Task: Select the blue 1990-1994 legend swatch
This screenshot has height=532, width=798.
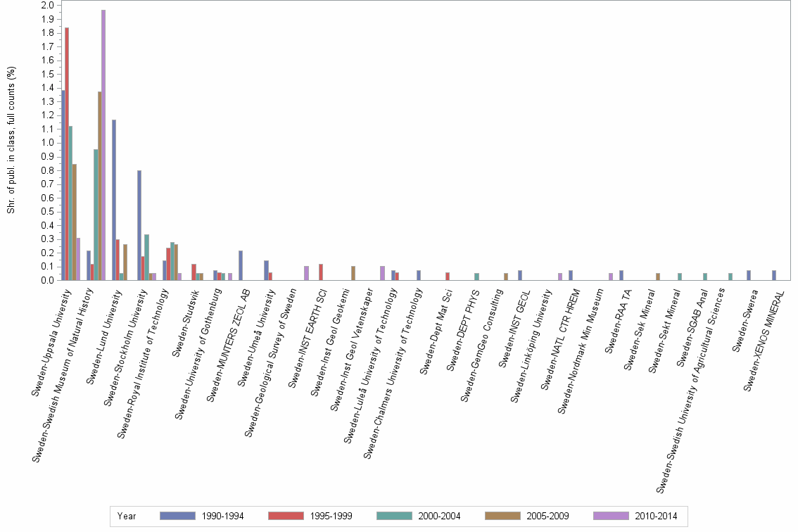Action: 179,516
